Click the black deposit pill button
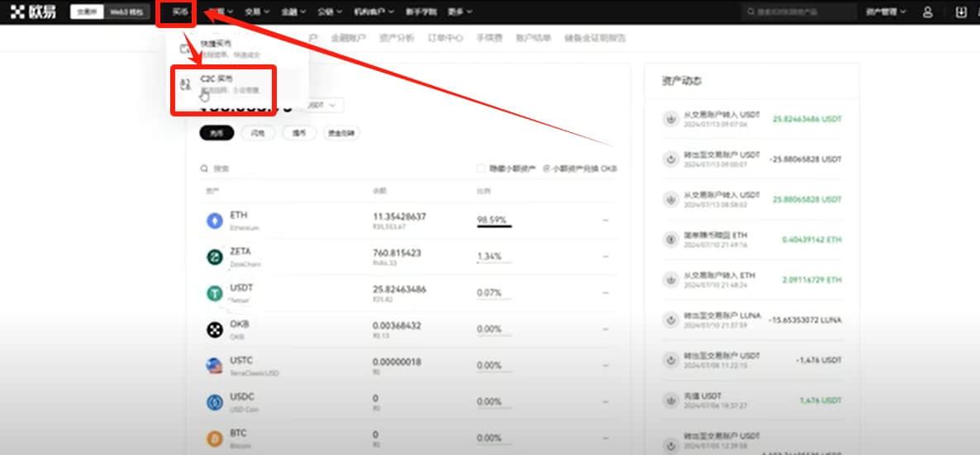This screenshot has height=455, width=980. click(x=216, y=133)
